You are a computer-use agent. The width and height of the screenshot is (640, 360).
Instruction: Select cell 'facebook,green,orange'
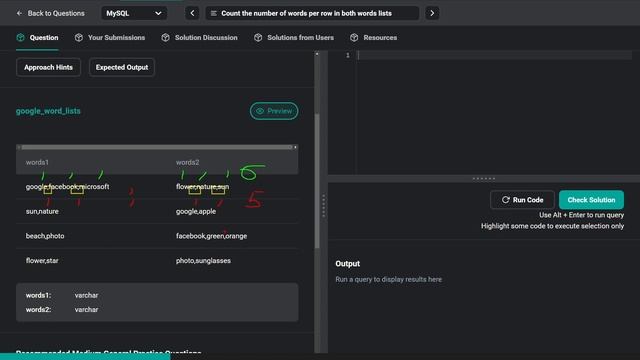211,236
